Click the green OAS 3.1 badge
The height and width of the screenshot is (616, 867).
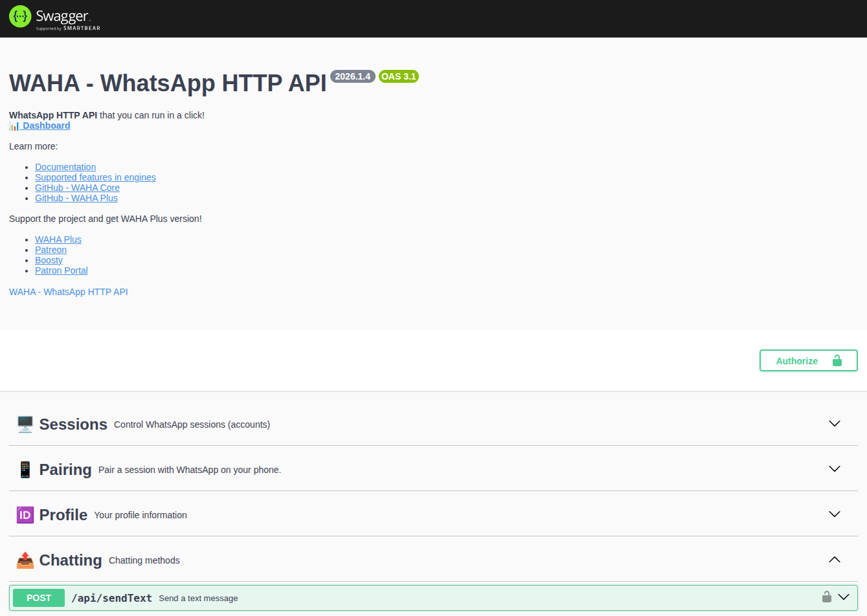(398, 76)
